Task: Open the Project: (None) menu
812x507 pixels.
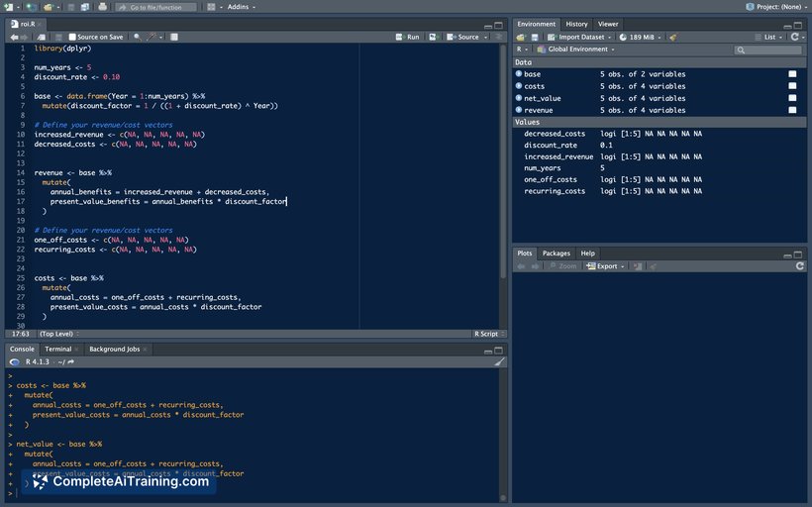Action: click(x=775, y=7)
